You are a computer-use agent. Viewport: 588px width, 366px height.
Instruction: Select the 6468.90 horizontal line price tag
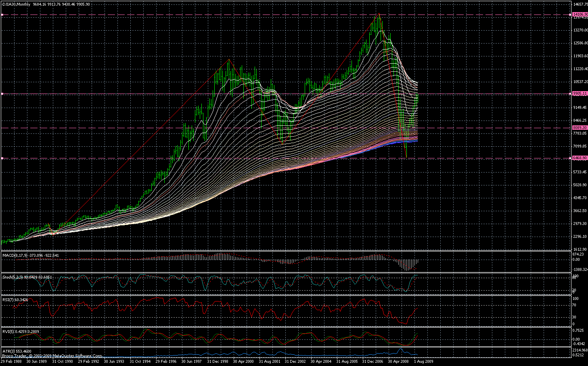pyautogui.click(x=580, y=158)
